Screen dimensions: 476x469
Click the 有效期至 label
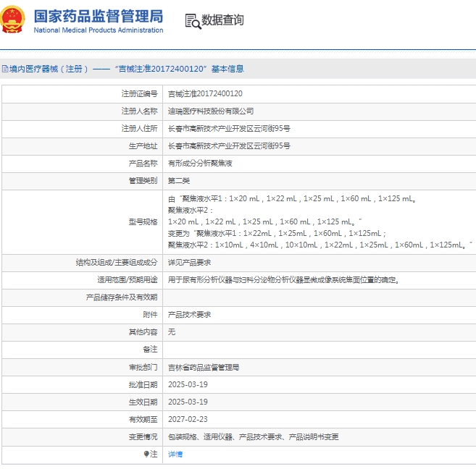pos(143,419)
